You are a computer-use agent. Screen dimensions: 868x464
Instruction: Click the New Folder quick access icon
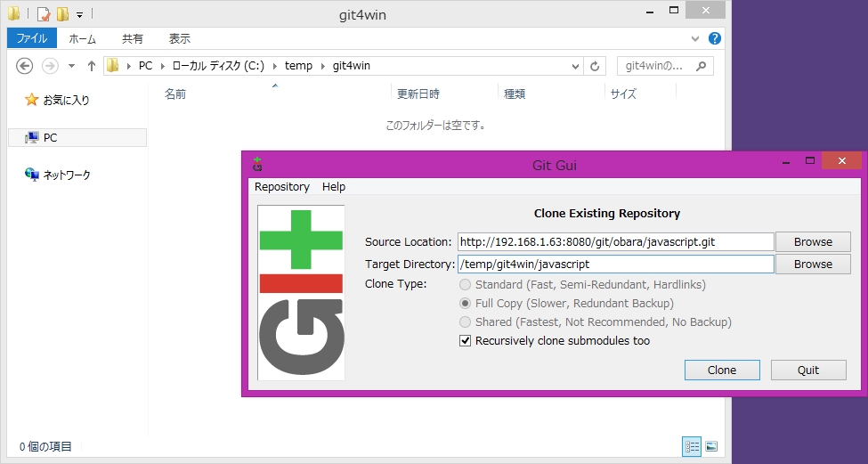point(63,13)
